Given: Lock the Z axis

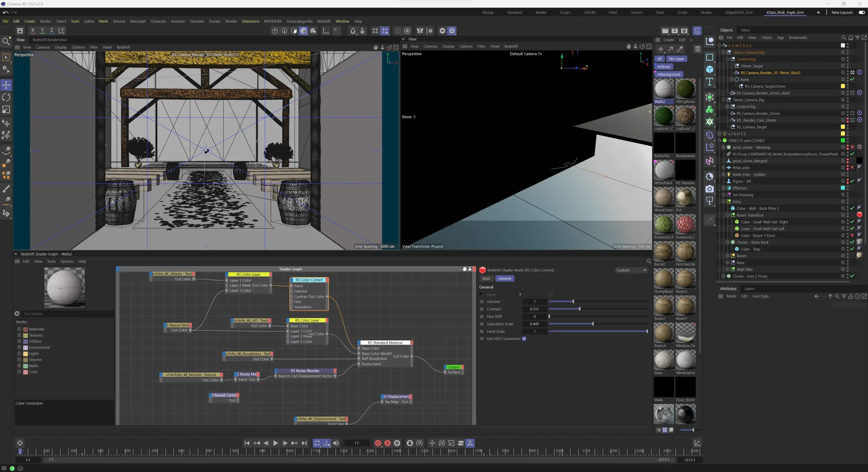Looking at the screenshot, I should [x=52, y=31].
